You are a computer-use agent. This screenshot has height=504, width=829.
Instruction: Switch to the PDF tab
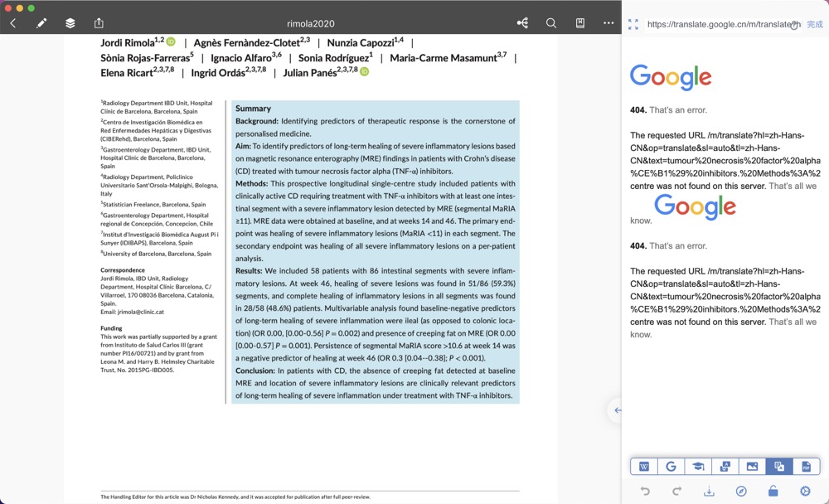(x=806, y=467)
